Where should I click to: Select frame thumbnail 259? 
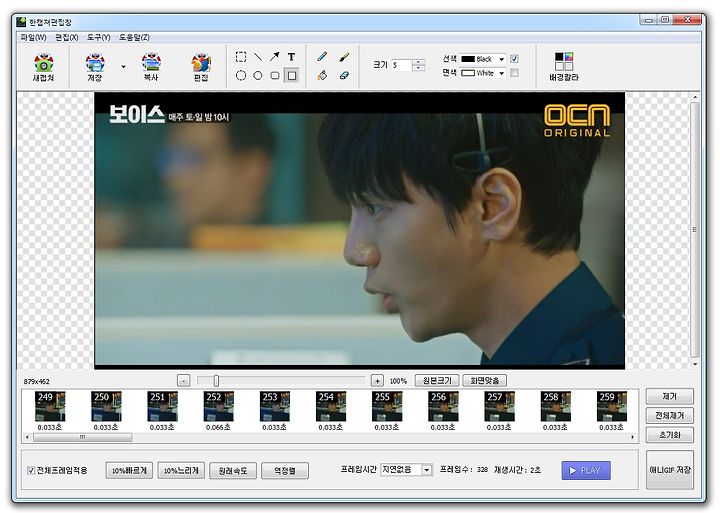(x=612, y=406)
